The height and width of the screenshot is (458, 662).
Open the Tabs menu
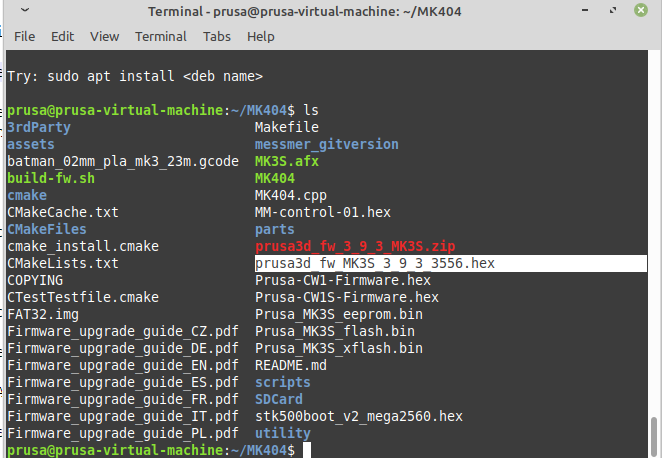point(216,36)
